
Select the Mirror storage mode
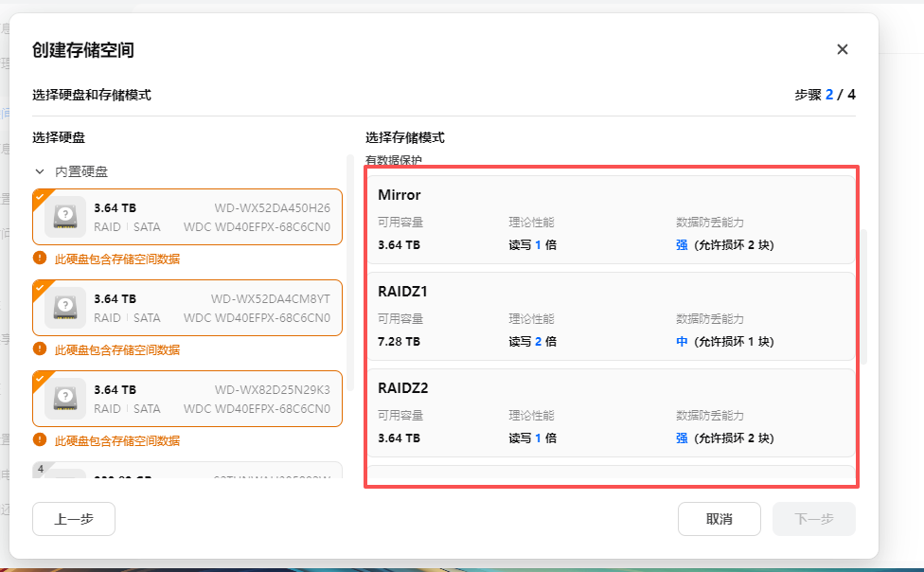point(611,220)
